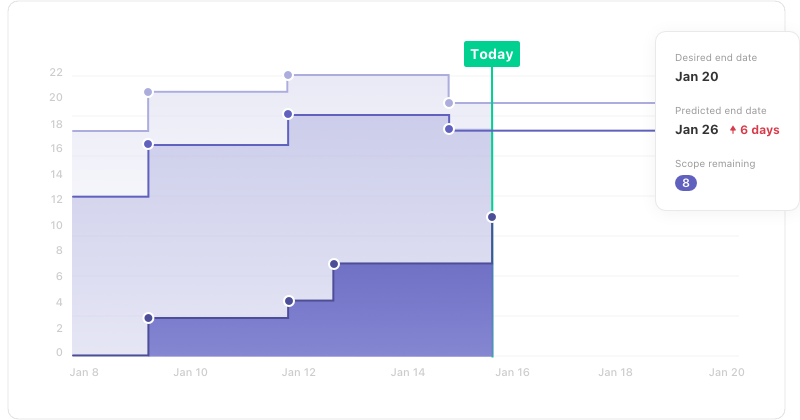Select the highest point on the middle scope line

pos(288,114)
